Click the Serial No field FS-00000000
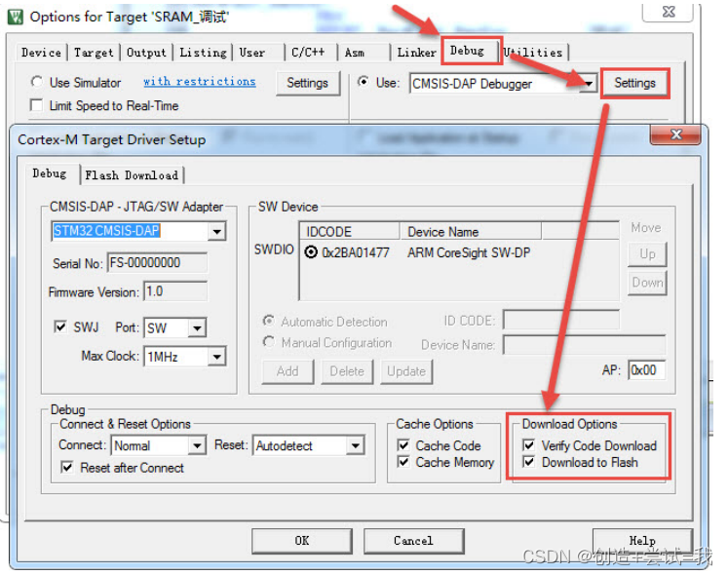 157,263
